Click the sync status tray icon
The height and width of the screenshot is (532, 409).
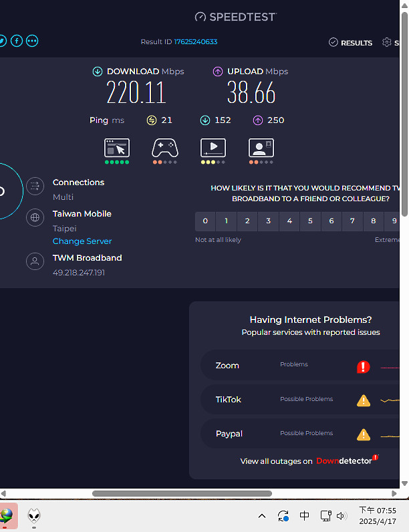point(283,516)
